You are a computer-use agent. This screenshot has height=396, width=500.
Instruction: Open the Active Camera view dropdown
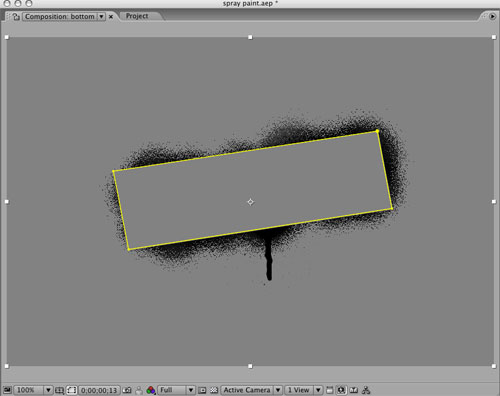point(252,390)
